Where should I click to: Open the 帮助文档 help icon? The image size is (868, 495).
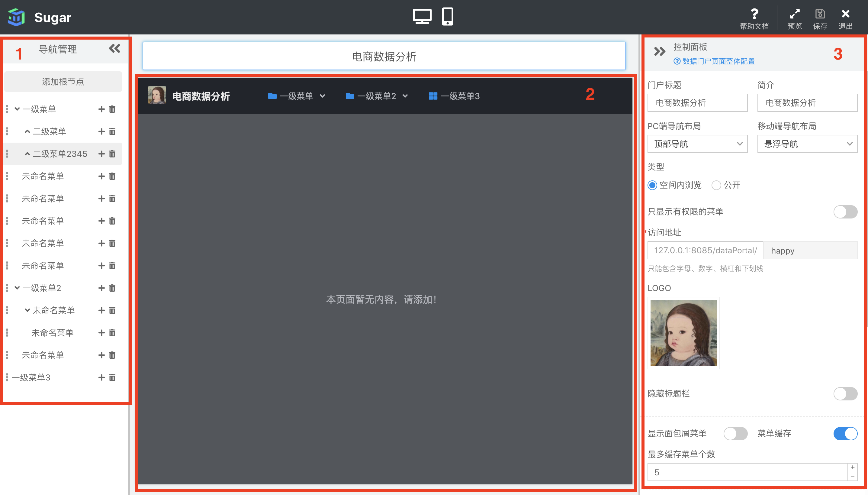pos(754,19)
